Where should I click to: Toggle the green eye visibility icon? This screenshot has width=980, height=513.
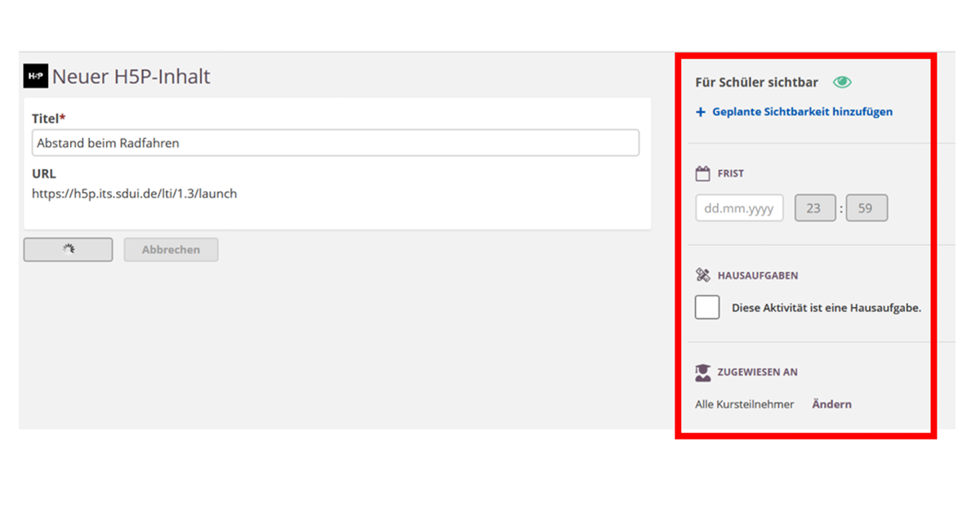(x=842, y=83)
